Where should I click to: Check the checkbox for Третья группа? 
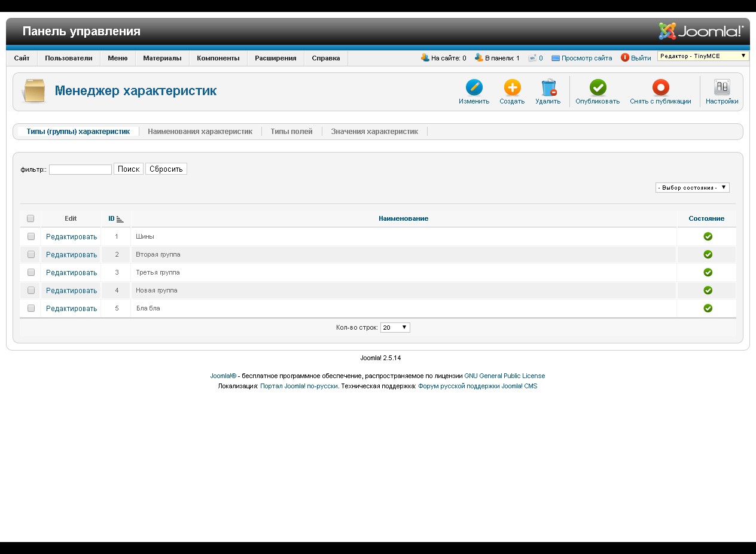click(31, 272)
